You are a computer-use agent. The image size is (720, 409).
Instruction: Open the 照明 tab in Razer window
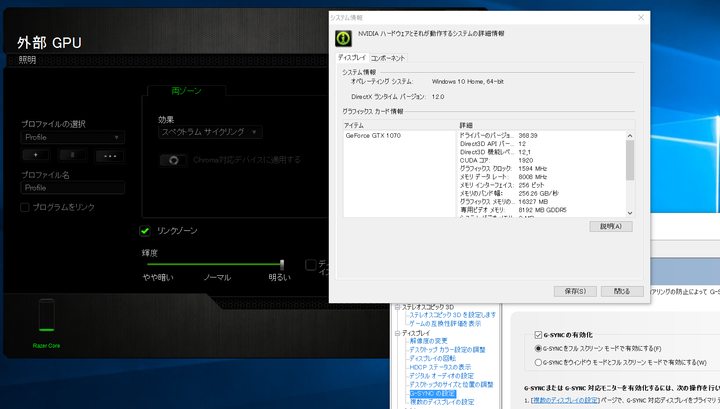(x=28, y=60)
